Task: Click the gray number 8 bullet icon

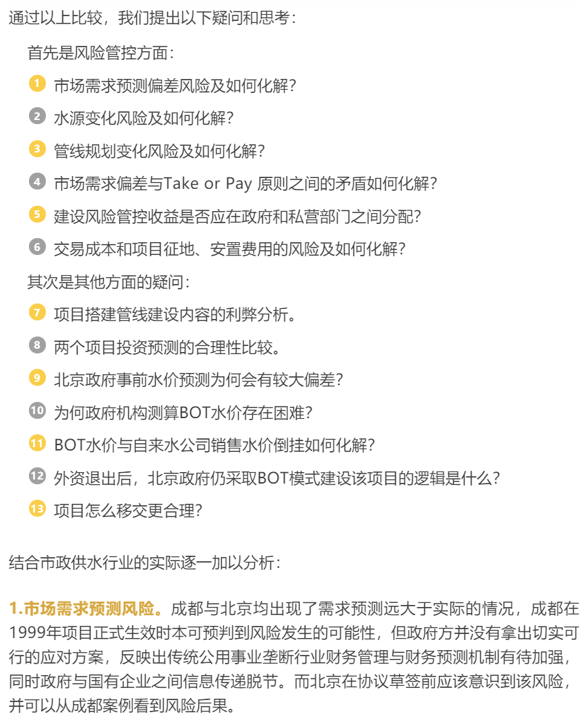Action: (x=37, y=345)
